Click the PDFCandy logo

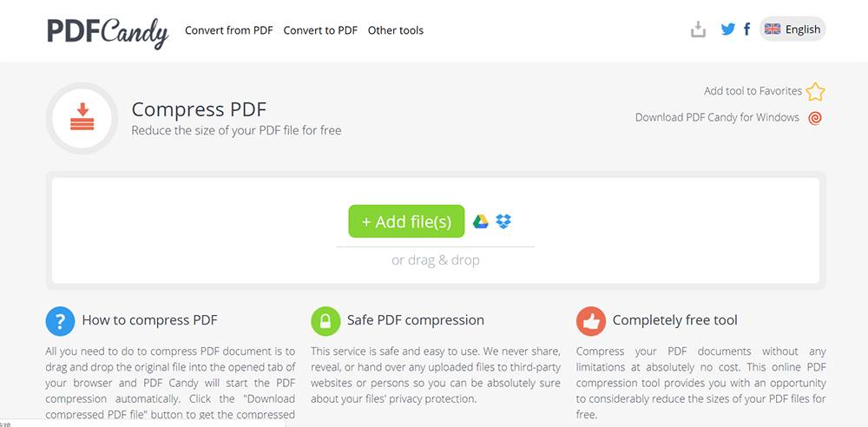point(108,32)
